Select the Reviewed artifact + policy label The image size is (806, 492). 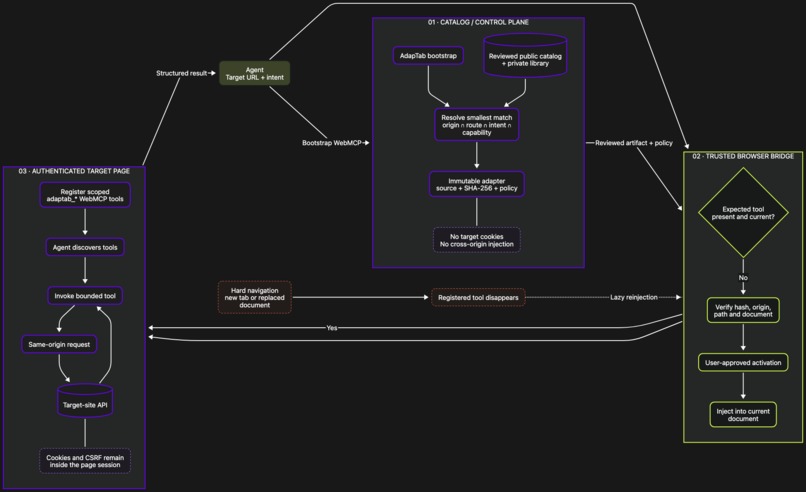point(634,142)
